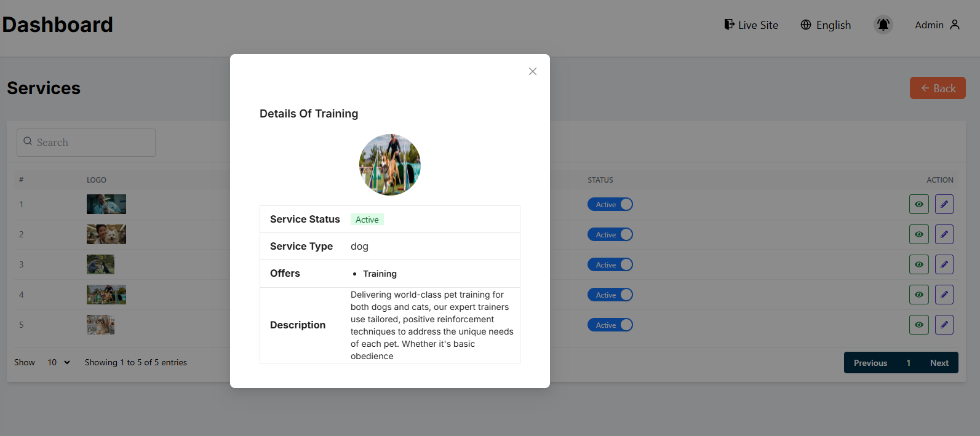Click the eye icon in row 4
The width and height of the screenshot is (980, 436).
(x=918, y=295)
